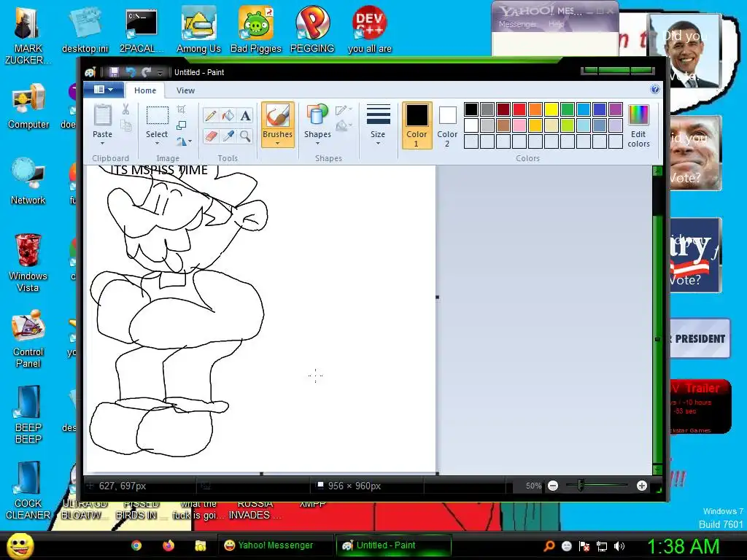Click the Select rectangle icon
Viewport: 747px width, 560px height.
(157, 116)
